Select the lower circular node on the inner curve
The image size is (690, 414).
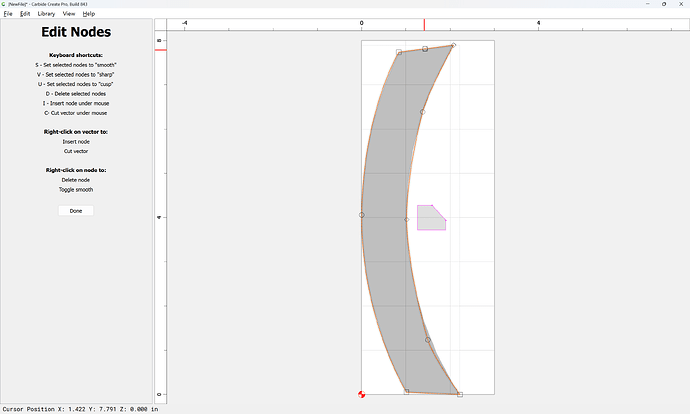[x=428, y=340]
